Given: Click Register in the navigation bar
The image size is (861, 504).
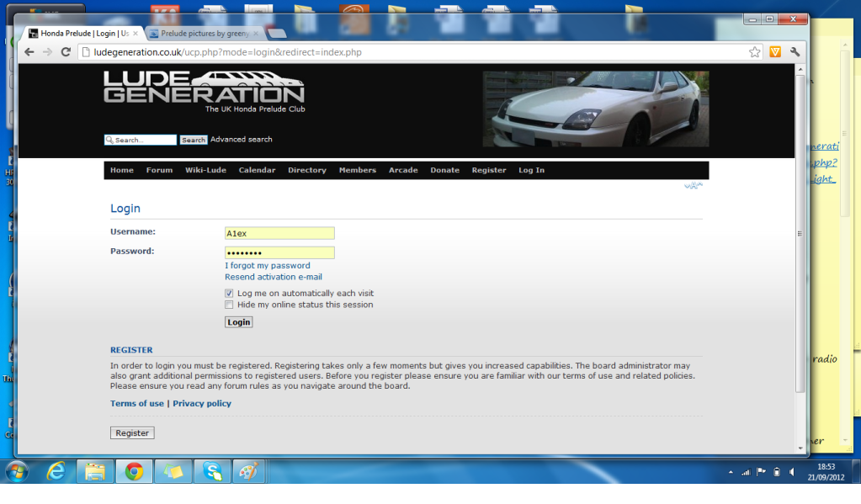Looking at the screenshot, I should (x=489, y=170).
